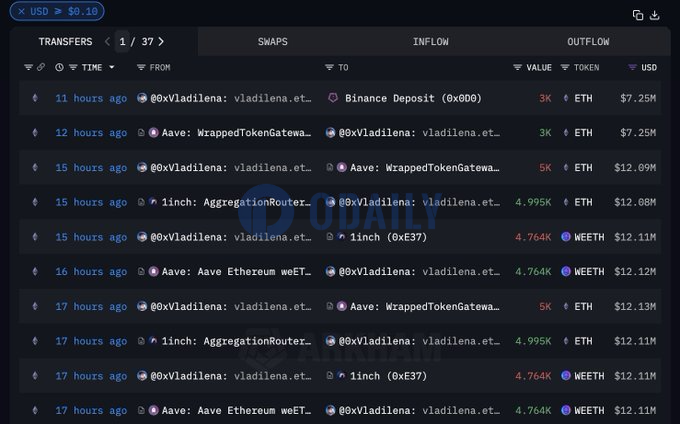This screenshot has height=424, width=680.
Task: Click ETH token in 11 hours row
Action: tap(583, 98)
